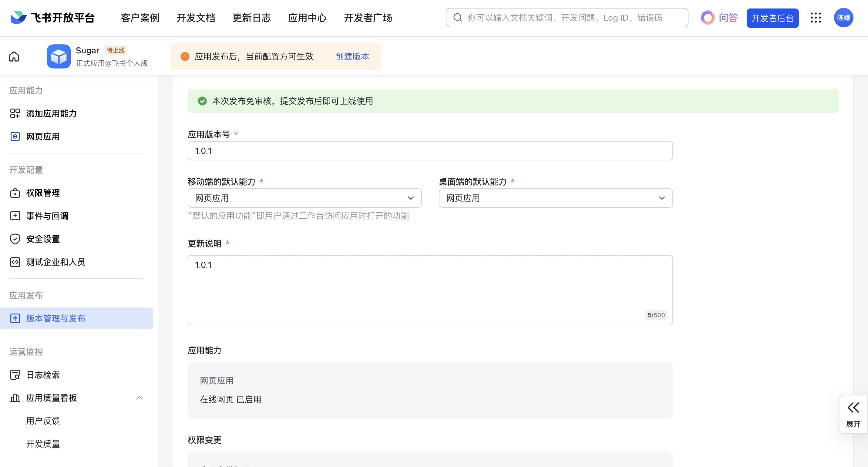Open the 问答 AI assistant icon
868x467 pixels.
707,18
